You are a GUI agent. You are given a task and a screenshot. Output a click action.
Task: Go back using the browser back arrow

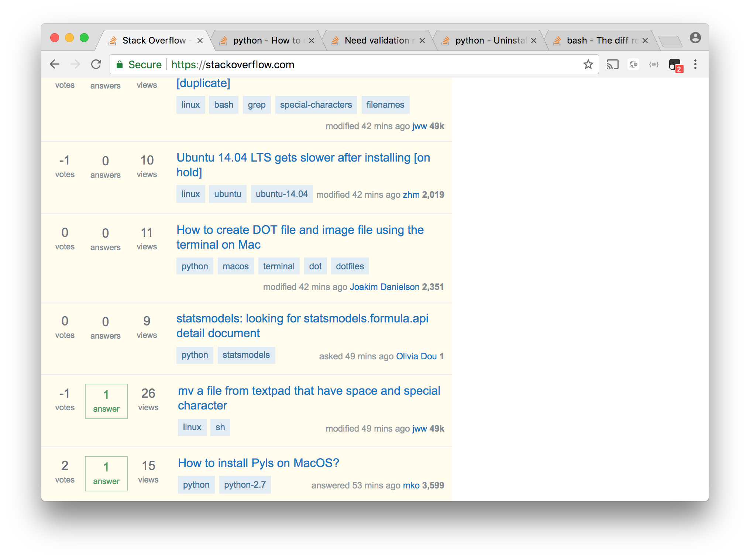[x=55, y=64]
